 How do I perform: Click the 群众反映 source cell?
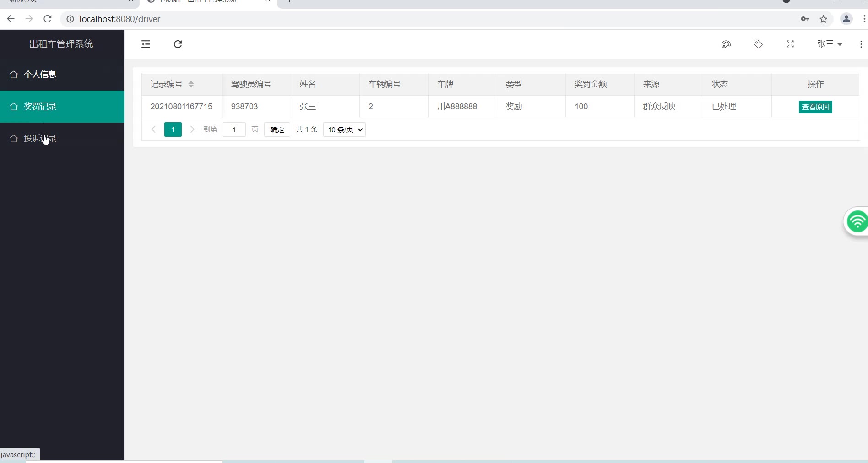tap(668, 107)
